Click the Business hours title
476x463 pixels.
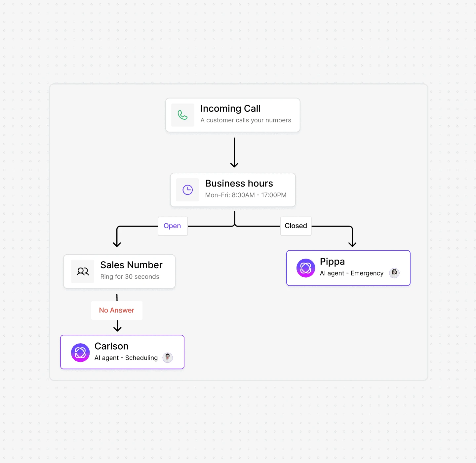point(239,183)
